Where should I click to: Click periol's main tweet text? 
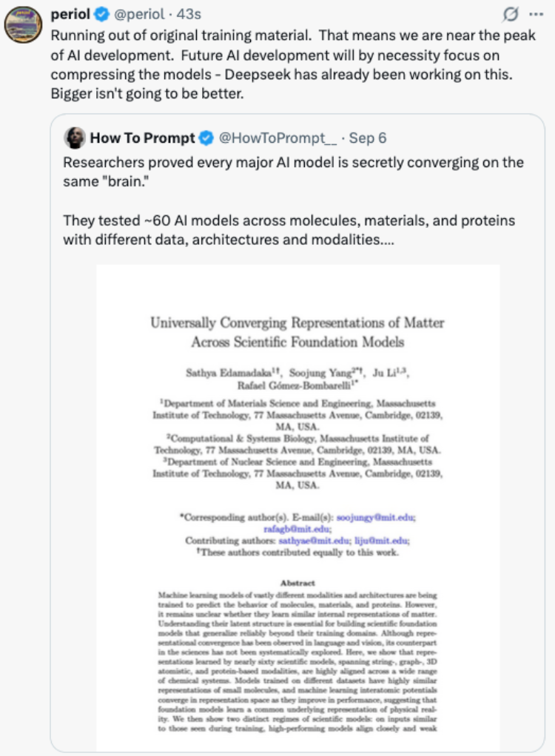tap(293, 64)
